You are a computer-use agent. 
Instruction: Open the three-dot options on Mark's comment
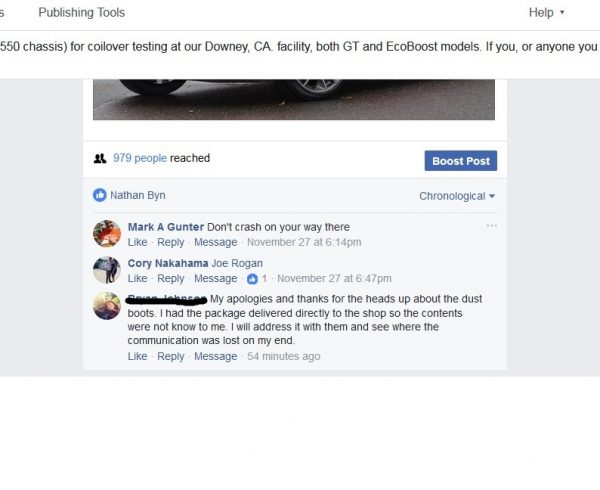(491, 226)
